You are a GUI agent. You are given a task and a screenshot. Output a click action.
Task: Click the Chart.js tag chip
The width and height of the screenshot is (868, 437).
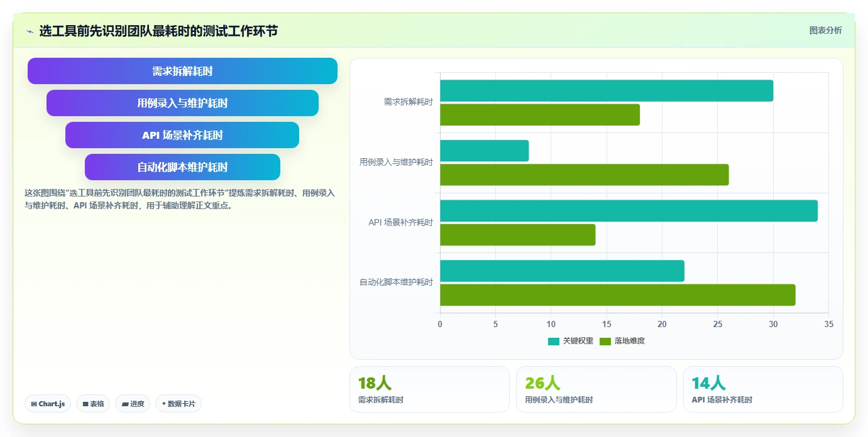[x=48, y=404]
